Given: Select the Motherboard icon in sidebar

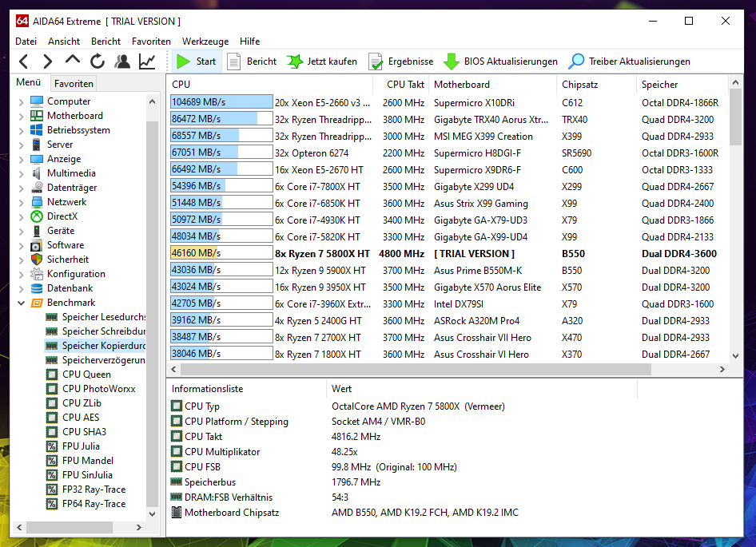Looking at the screenshot, I should coord(37,116).
